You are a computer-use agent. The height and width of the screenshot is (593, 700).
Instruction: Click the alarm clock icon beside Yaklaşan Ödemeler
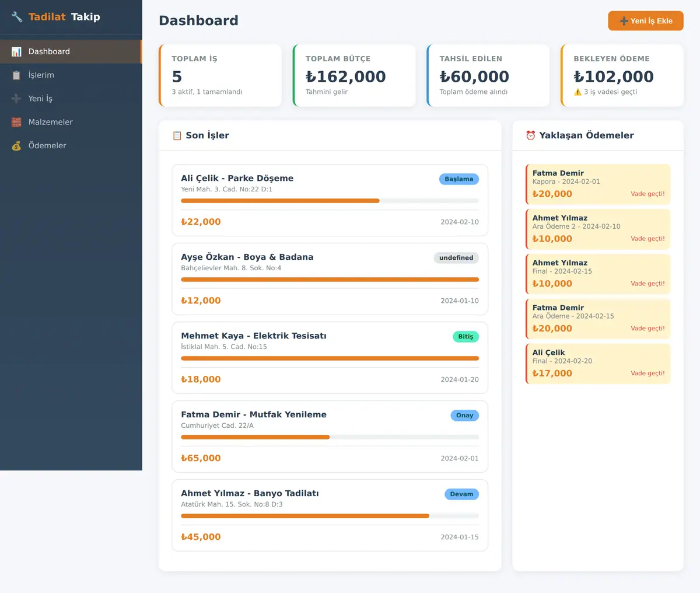tap(530, 135)
